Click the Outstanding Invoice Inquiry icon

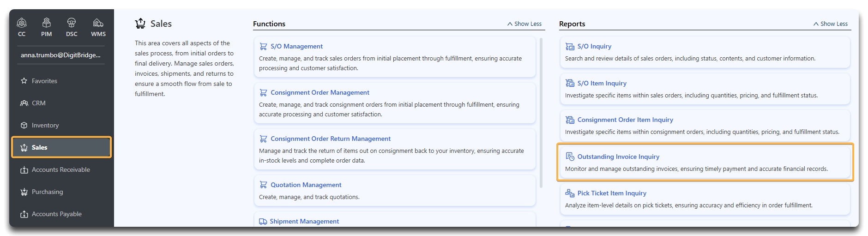[570, 157]
